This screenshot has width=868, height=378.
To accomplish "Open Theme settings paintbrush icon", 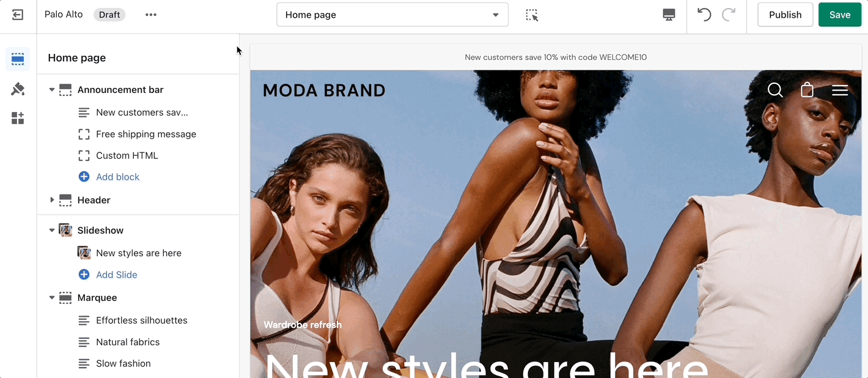I will pos(18,89).
